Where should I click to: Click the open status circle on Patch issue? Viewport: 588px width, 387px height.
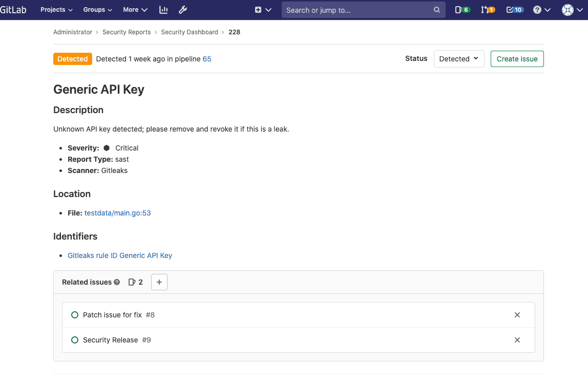pyautogui.click(x=74, y=314)
